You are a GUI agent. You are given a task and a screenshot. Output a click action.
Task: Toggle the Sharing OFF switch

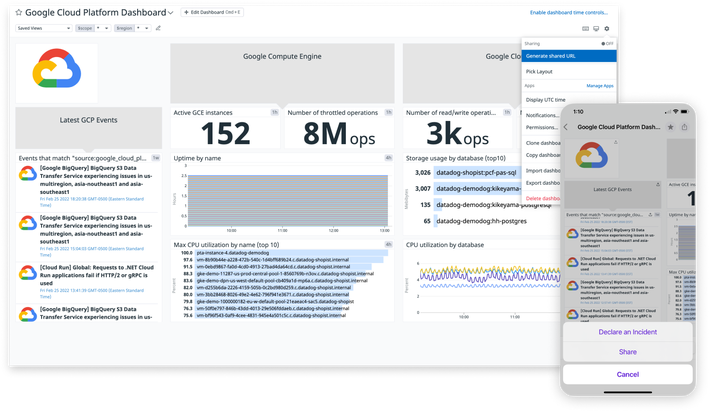point(602,44)
